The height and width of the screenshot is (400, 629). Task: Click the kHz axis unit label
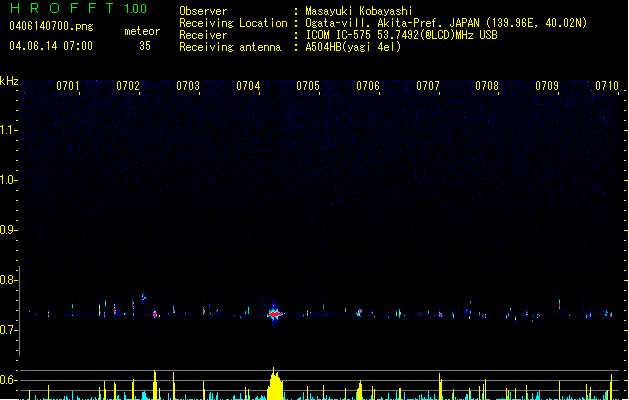9,81
